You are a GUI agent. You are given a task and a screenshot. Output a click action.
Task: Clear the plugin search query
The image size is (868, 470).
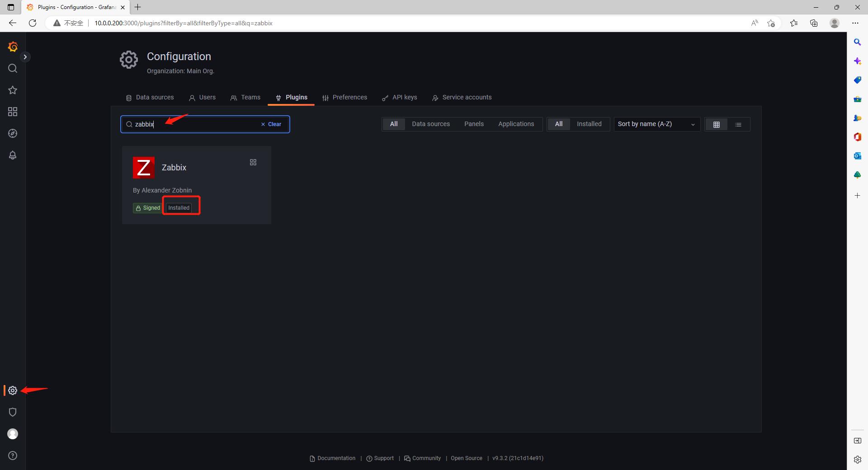(x=271, y=124)
